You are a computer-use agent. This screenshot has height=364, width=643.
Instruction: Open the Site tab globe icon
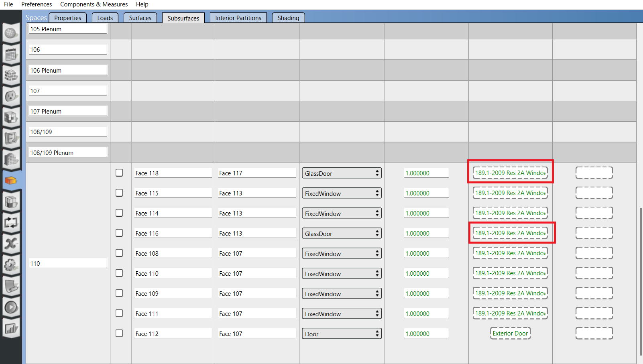[x=11, y=33]
